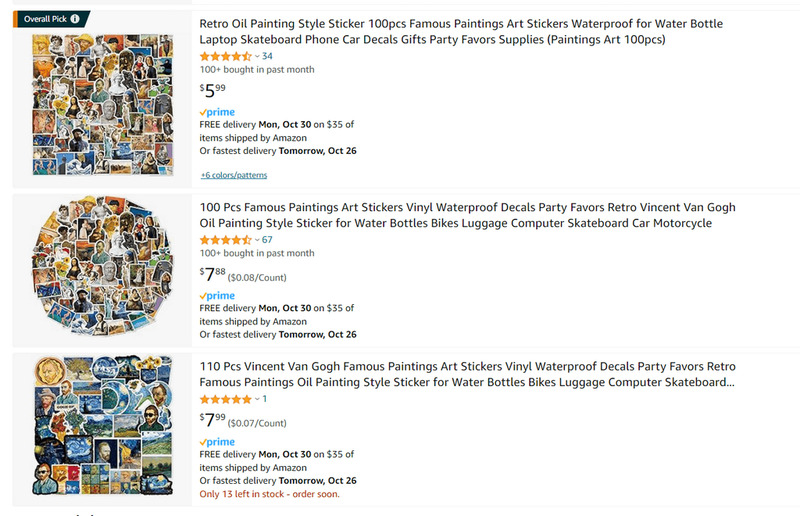The height and width of the screenshot is (516, 800).
Task: Click the square famous paintings sticker thumbnail
Action: 103,105
